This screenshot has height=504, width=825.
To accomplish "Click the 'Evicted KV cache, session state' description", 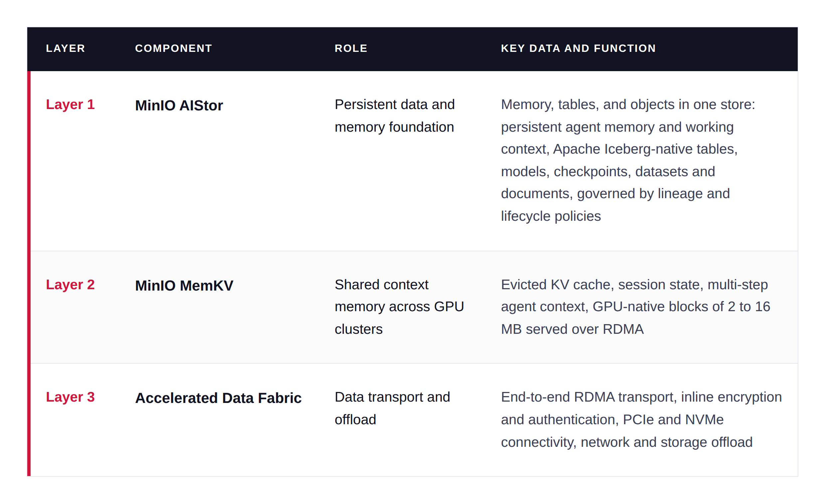I will tap(635, 307).
